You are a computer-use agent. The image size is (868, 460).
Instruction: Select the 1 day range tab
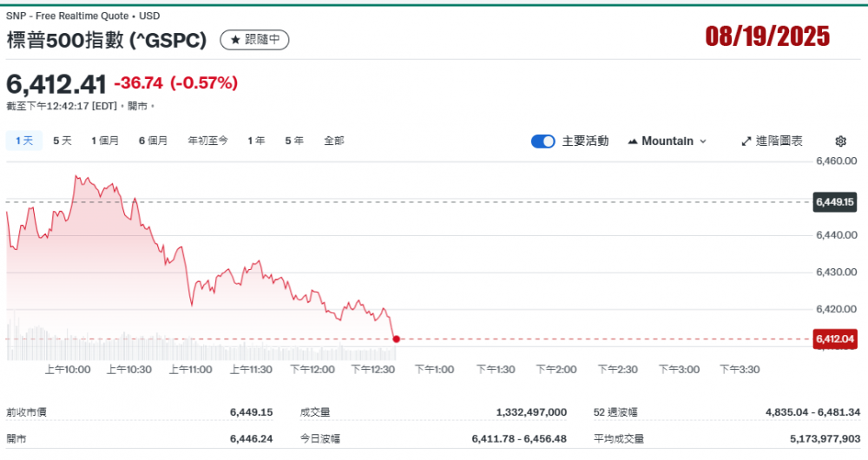(24, 141)
